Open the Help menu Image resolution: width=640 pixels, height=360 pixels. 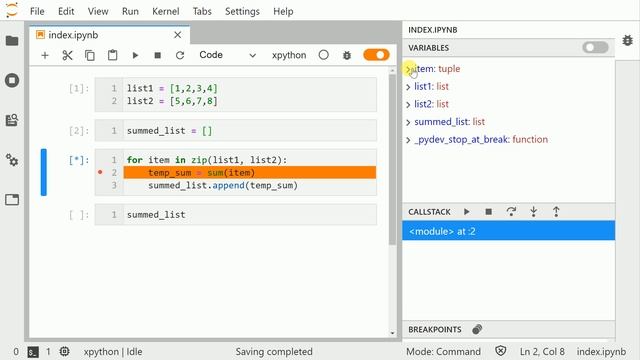pyautogui.click(x=283, y=11)
